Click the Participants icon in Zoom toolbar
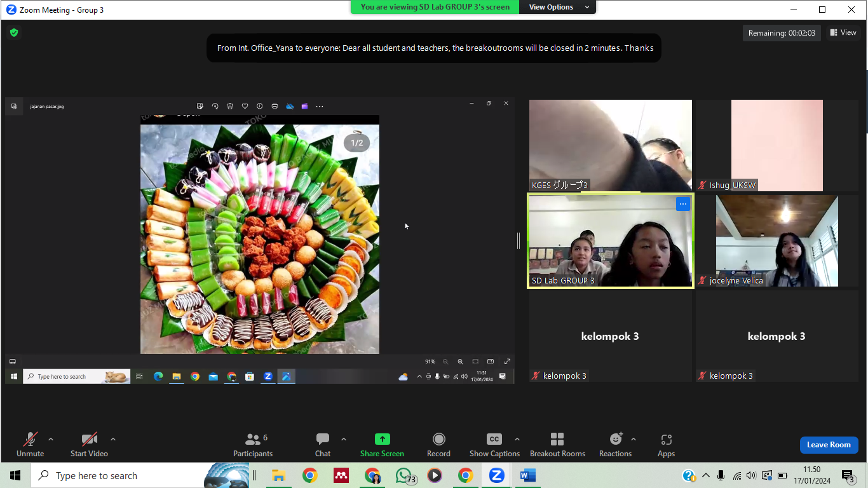This screenshot has width=868, height=488. pyautogui.click(x=253, y=440)
